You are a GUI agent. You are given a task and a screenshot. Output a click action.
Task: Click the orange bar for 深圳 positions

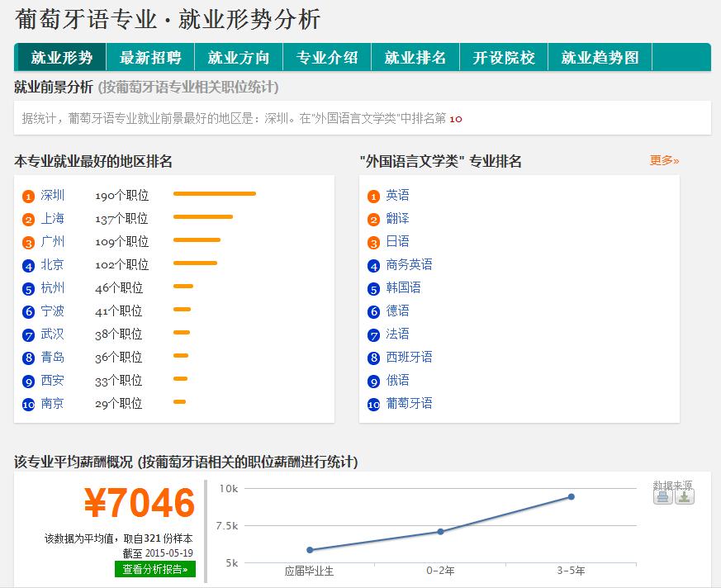point(215,194)
